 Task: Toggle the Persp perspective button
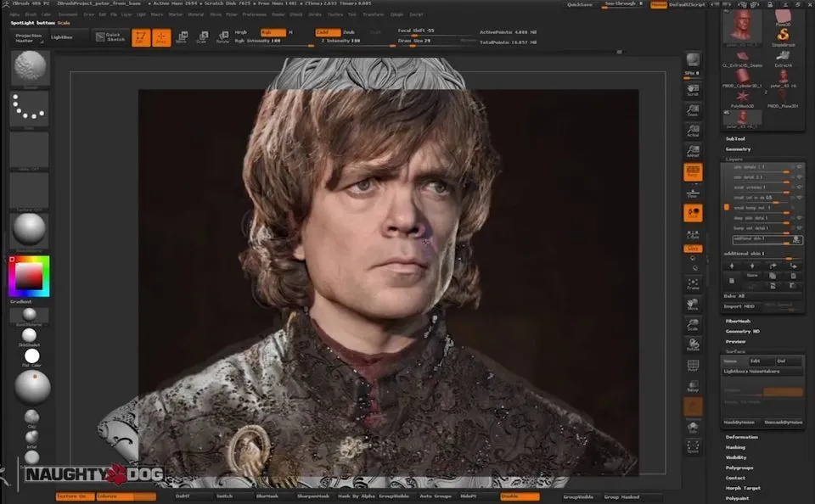click(693, 172)
